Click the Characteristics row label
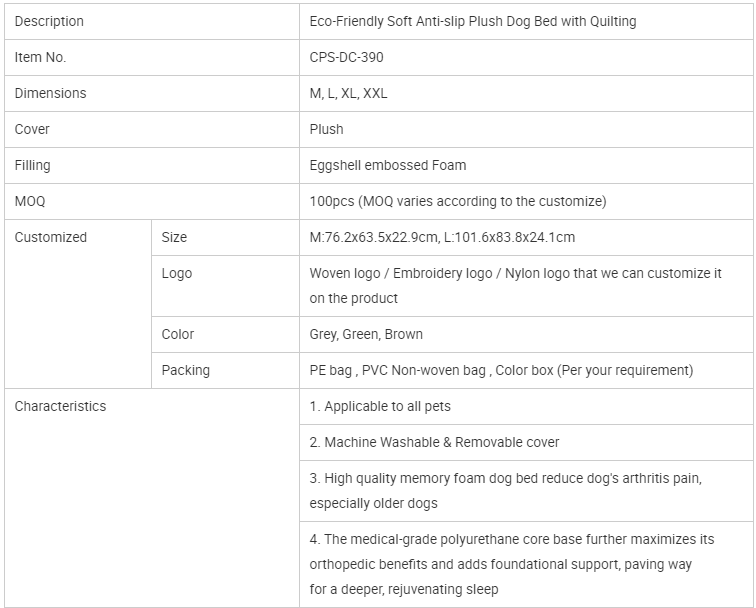 pos(60,406)
